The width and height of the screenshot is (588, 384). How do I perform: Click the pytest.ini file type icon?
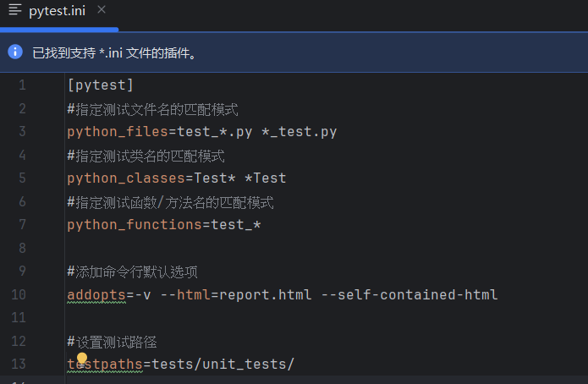click(15, 10)
